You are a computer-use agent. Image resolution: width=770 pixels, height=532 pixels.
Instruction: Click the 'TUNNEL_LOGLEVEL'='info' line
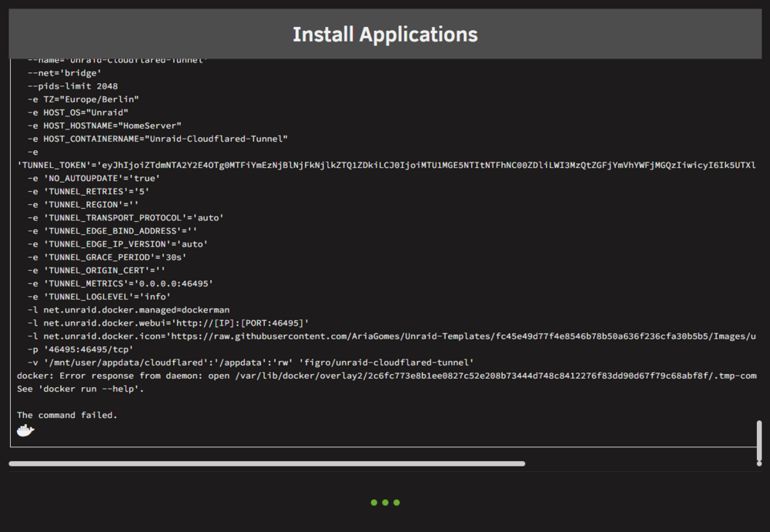pyautogui.click(x=99, y=296)
